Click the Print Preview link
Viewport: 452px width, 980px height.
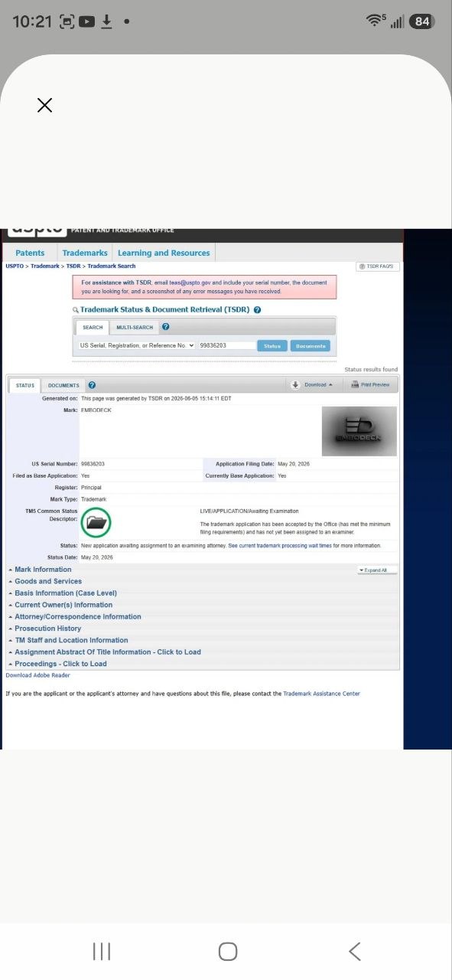tap(375, 385)
